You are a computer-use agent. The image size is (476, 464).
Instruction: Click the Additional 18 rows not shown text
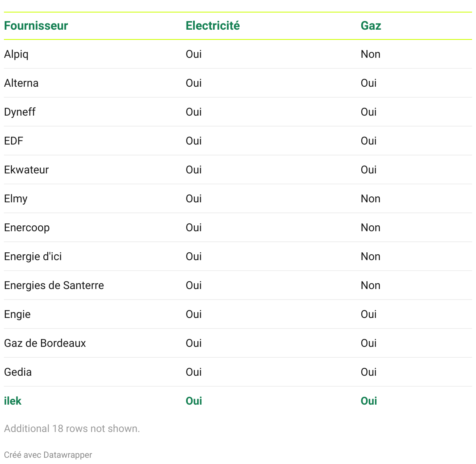click(x=72, y=428)
